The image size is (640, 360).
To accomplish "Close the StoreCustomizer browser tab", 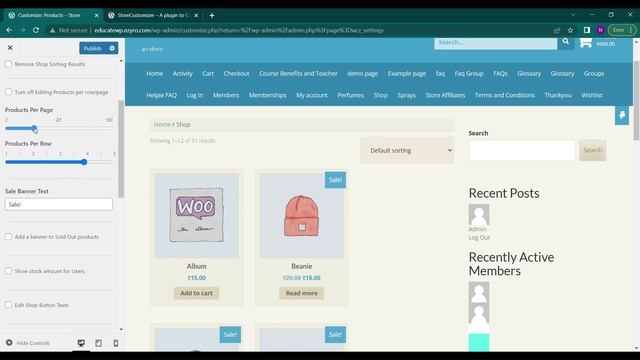I will tap(196, 16).
